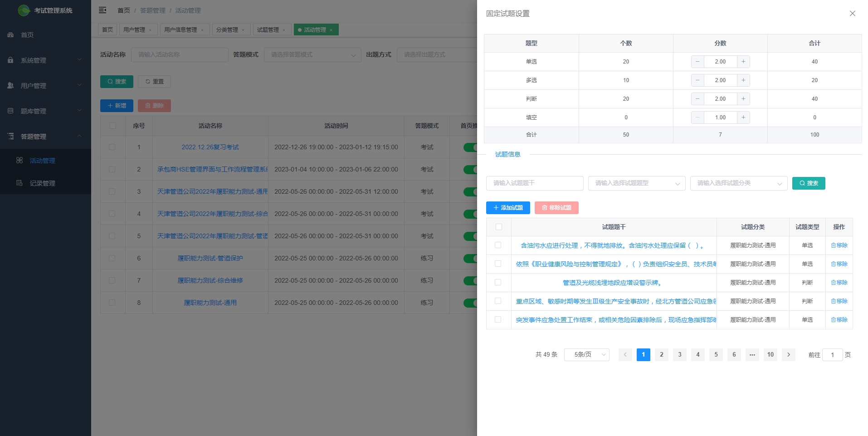This screenshot has width=868, height=436.
Task: Open the 请输入选择试题分类 dropdown
Action: [x=739, y=183]
